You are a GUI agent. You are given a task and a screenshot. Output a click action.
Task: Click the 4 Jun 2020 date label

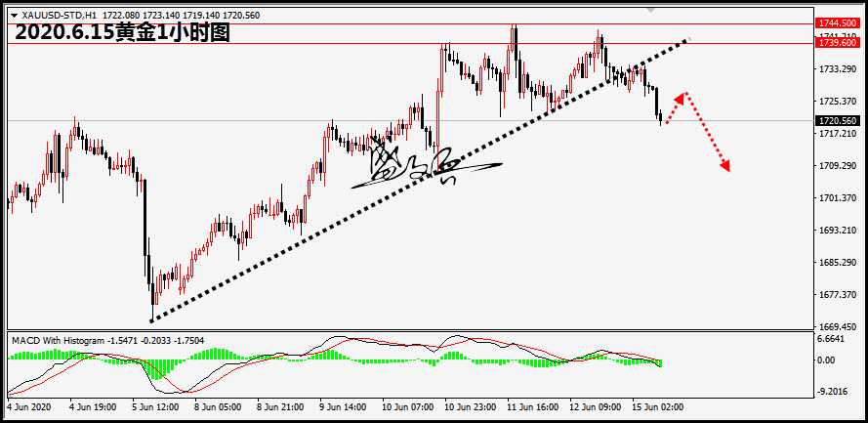click(27, 405)
